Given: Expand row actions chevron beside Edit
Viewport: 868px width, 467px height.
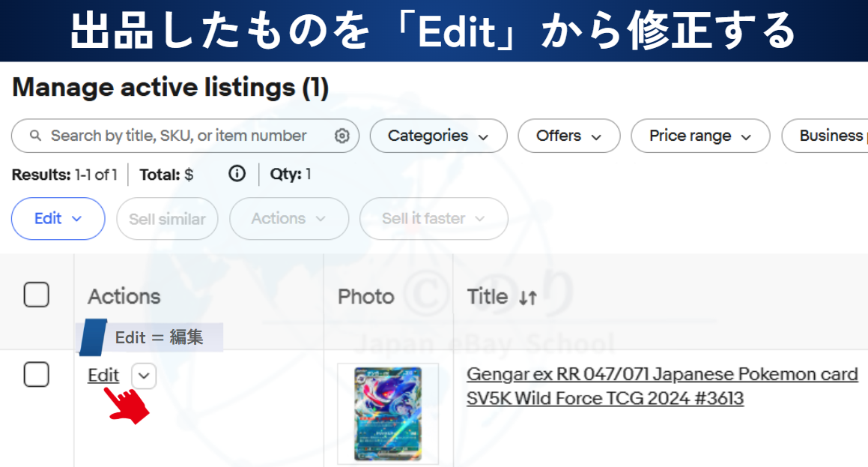Looking at the screenshot, I should coord(144,376).
